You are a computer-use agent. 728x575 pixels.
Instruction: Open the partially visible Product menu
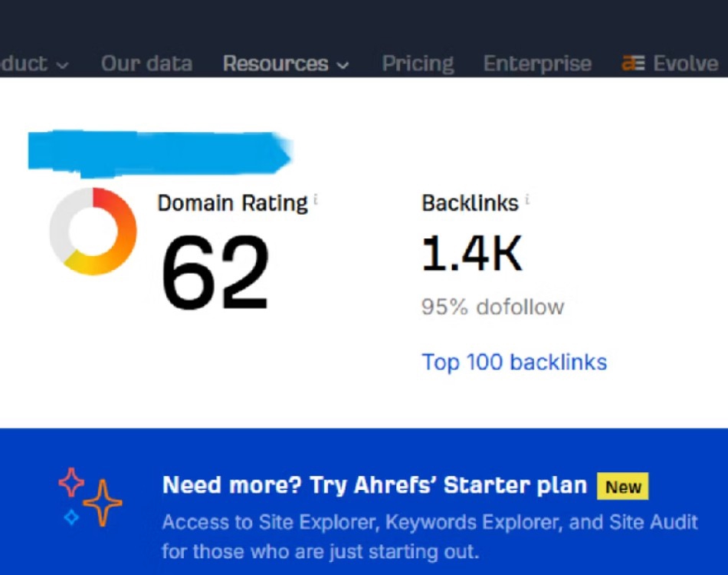(34, 64)
